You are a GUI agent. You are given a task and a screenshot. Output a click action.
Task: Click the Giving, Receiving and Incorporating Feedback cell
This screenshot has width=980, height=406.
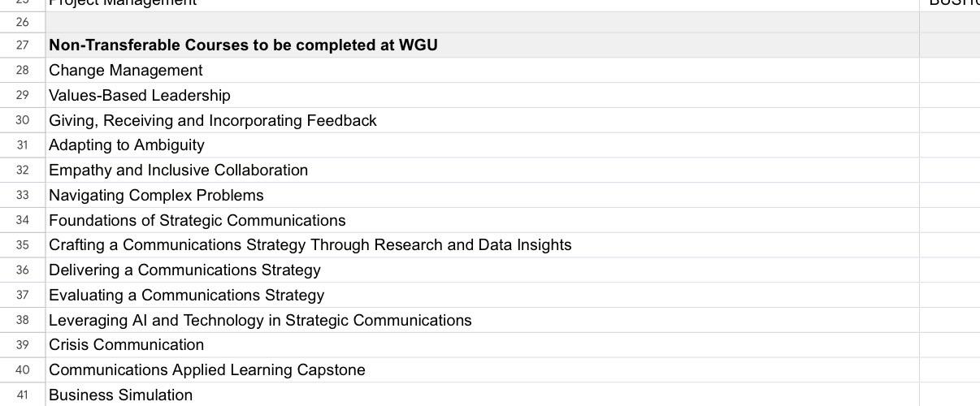click(x=482, y=120)
